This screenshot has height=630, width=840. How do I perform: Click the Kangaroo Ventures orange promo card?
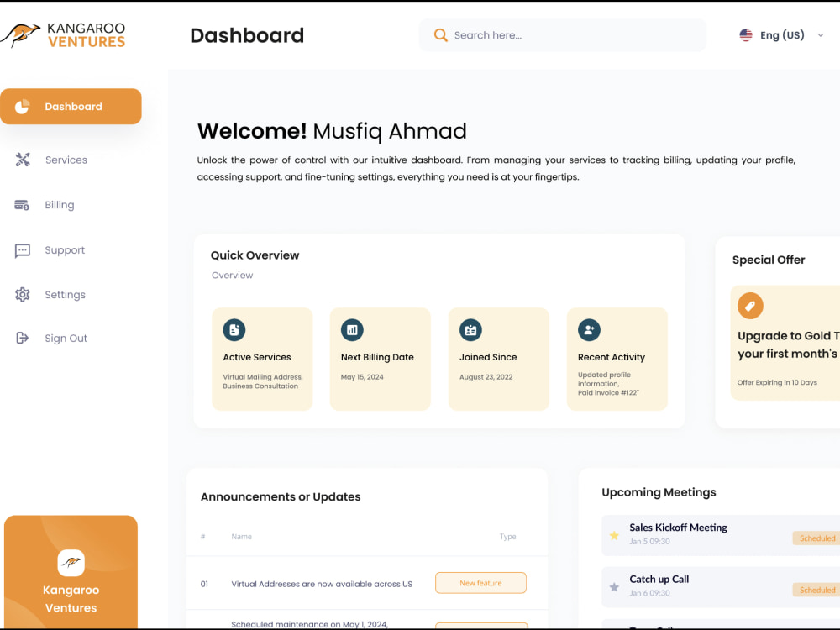click(71, 571)
